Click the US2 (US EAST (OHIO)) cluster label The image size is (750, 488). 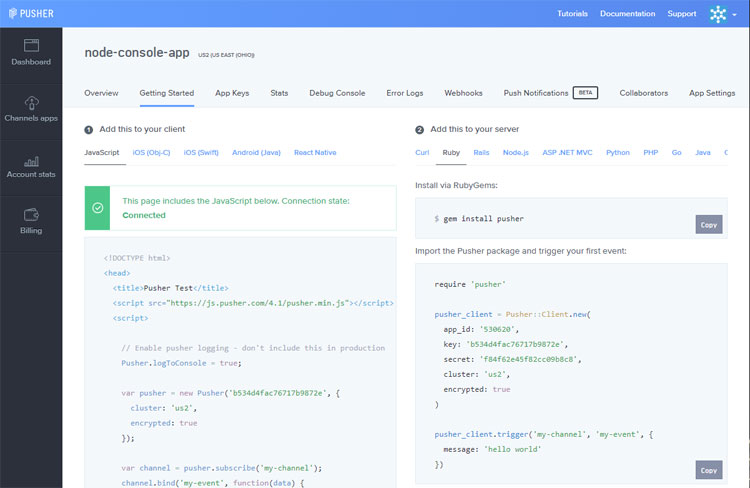coord(226,55)
